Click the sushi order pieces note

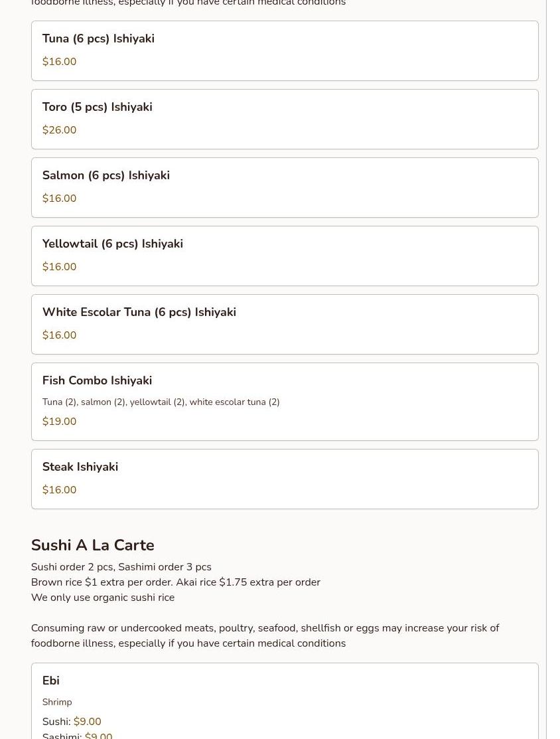click(x=121, y=567)
